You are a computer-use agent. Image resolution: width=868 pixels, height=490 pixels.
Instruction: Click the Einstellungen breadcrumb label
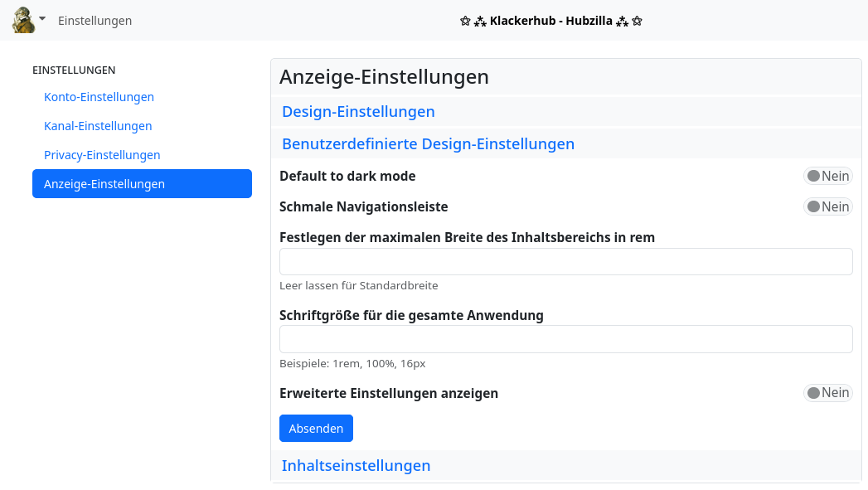pos(95,21)
